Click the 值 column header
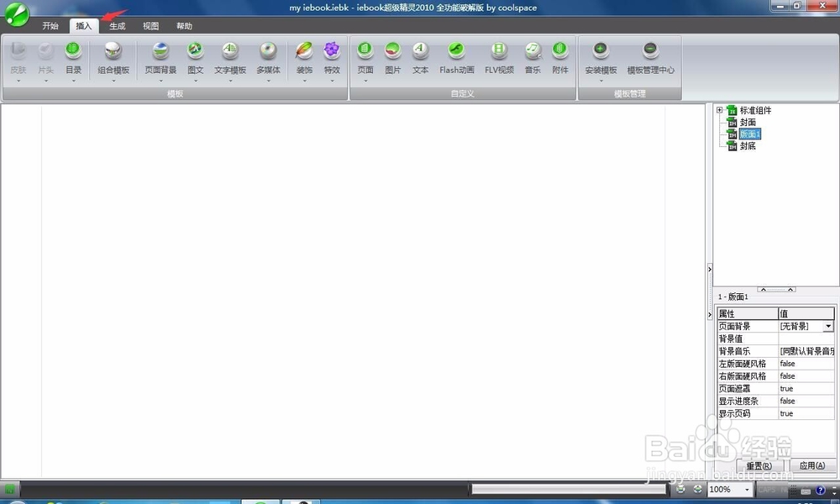Image resolution: width=840 pixels, height=504 pixels. click(806, 314)
